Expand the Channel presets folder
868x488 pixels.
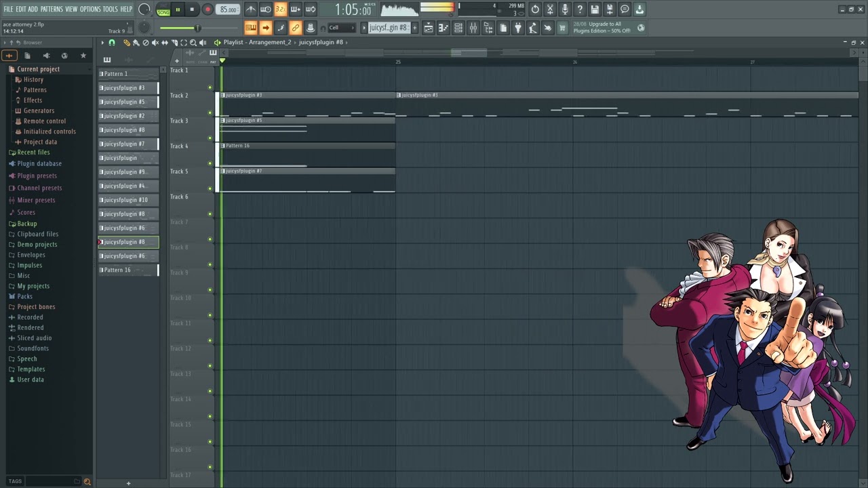coord(39,188)
